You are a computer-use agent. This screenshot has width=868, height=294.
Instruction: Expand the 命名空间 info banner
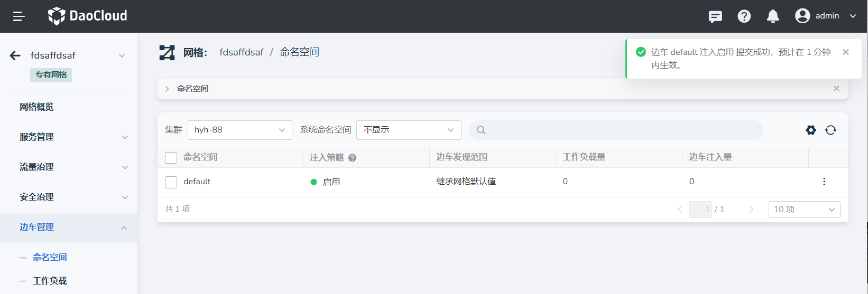click(167, 89)
